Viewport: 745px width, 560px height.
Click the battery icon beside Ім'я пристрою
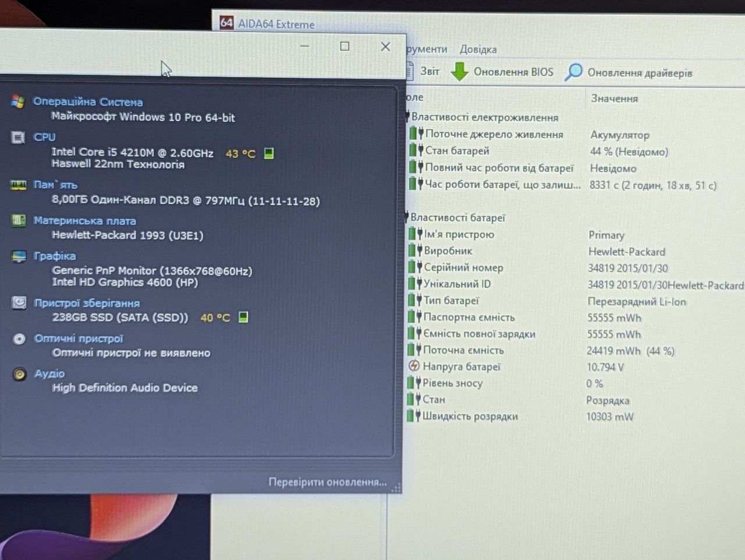tap(415, 234)
